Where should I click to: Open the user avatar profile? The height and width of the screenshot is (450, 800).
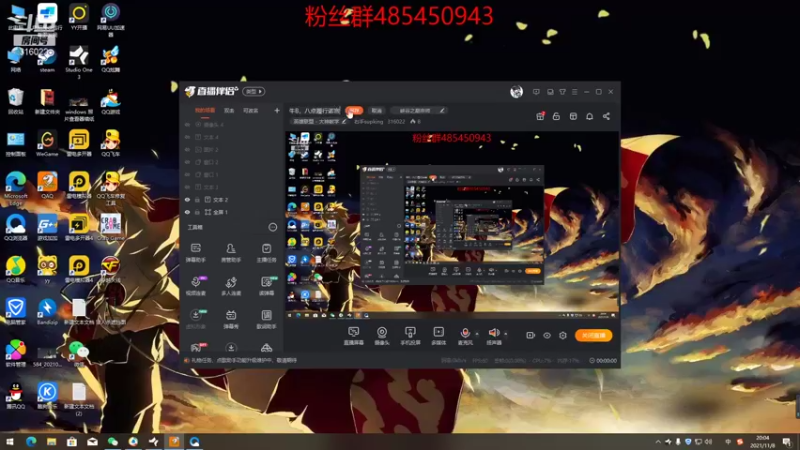[x=516, y=92]
